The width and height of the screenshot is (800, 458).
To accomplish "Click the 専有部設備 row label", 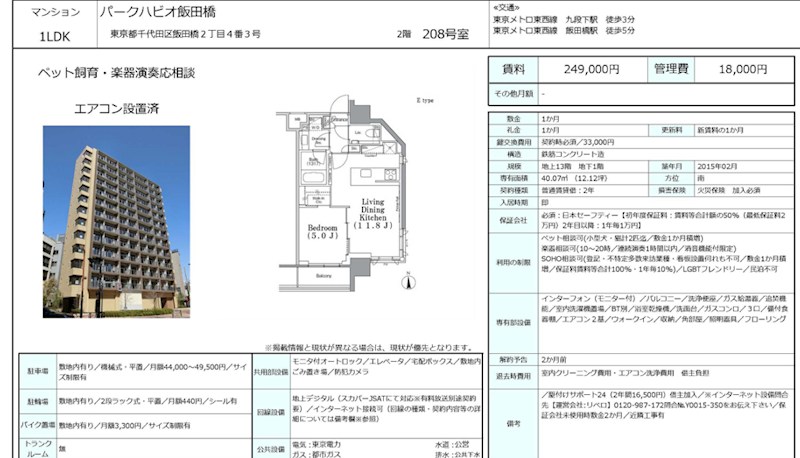I will (513, 322).
